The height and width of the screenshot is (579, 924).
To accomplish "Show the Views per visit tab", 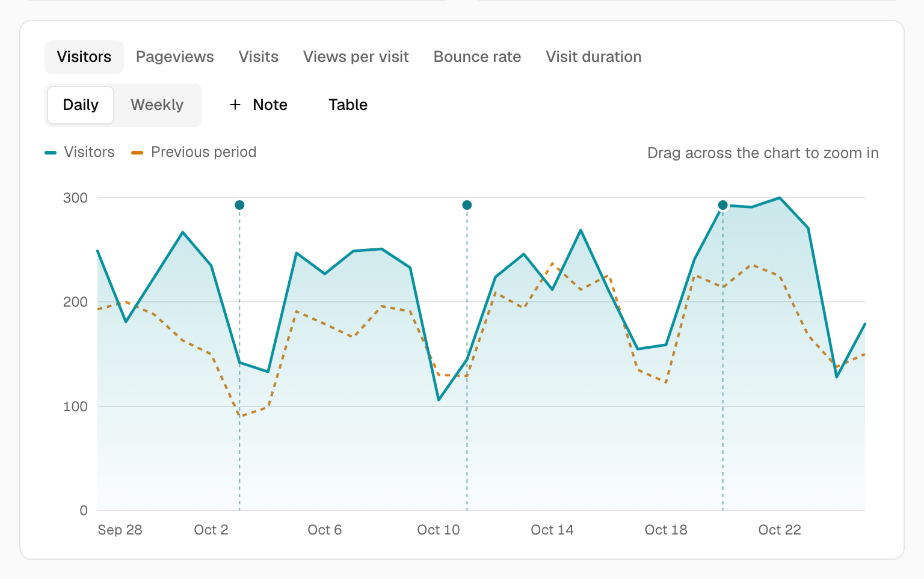I will pyautogui.click(x=356, y=57).
